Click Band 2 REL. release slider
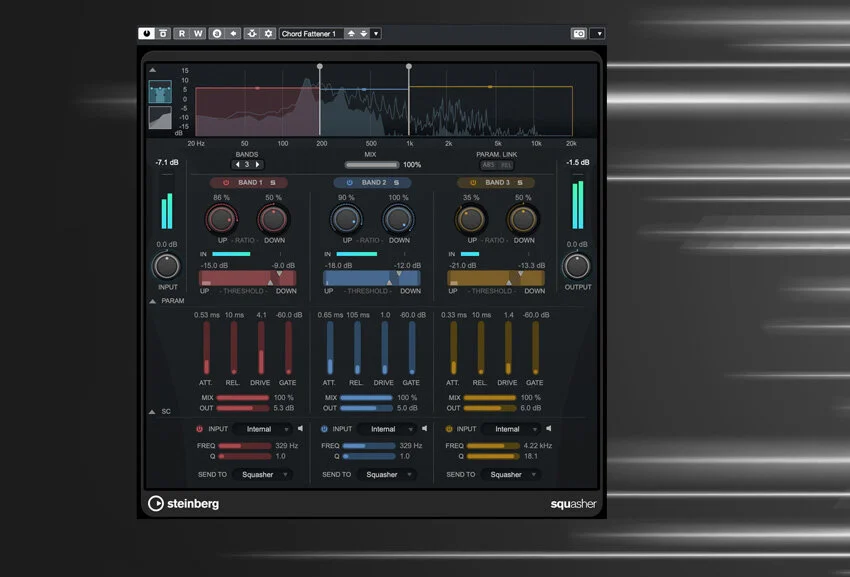The height and width of the screenshot is (577, 850). (x=357, y=348)
